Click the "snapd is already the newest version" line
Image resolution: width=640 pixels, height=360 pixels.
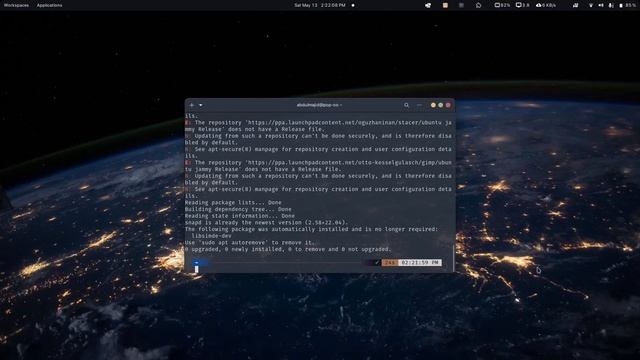pyautogui.click(x=267, y=222)
